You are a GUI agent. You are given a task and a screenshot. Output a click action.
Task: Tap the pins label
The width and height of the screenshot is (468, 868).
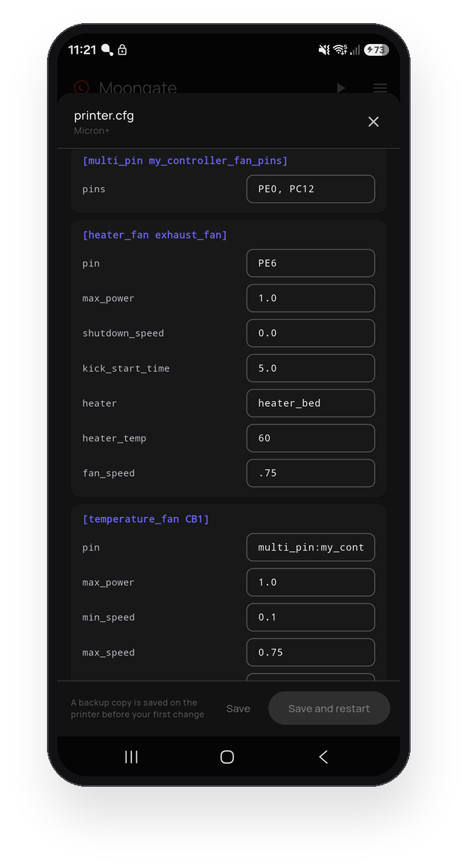[x=94, y=189]
